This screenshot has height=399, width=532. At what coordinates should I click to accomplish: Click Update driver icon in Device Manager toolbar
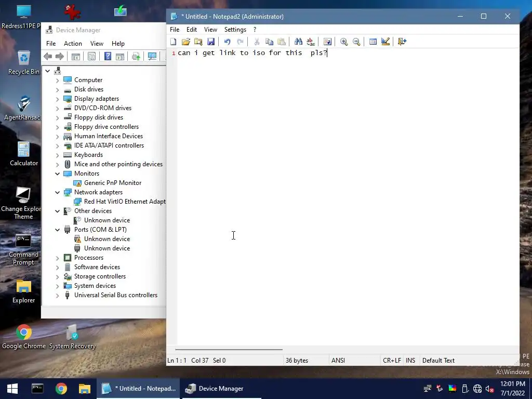(136, 56)
